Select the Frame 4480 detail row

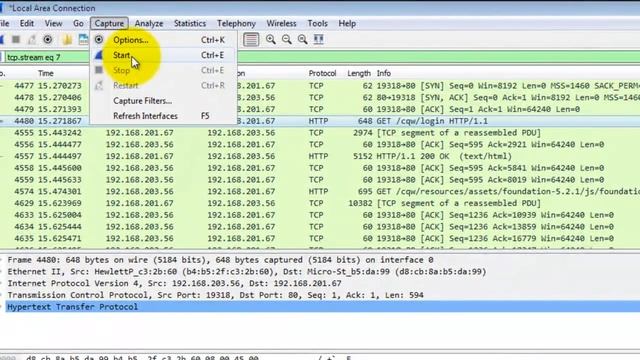point(320,260)
